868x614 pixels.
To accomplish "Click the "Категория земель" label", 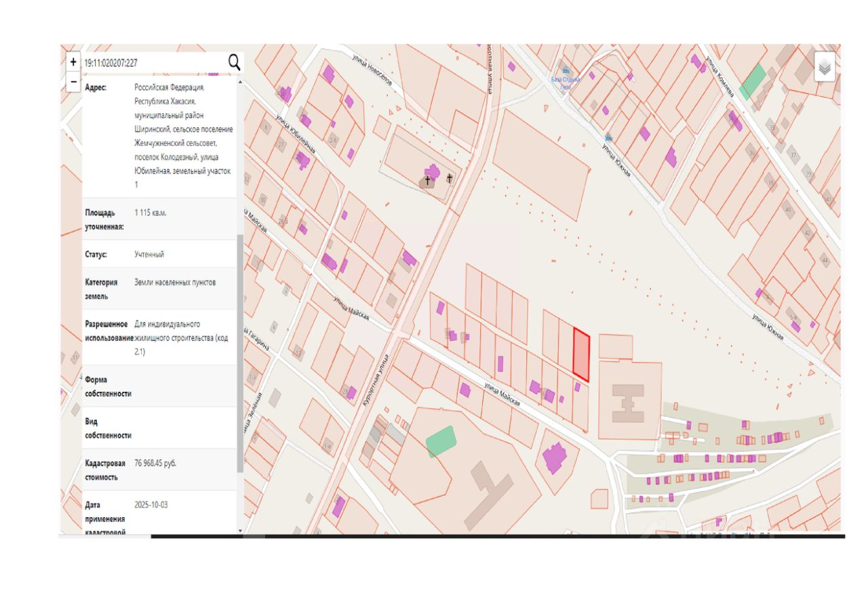I will pos(101,289).
